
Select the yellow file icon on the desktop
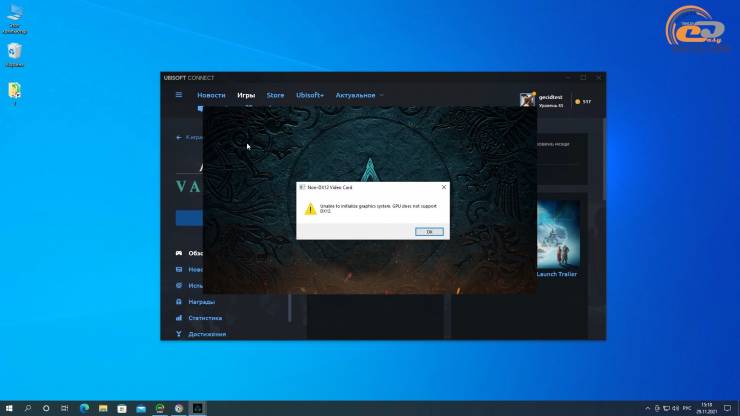click(x=15, y=93)
